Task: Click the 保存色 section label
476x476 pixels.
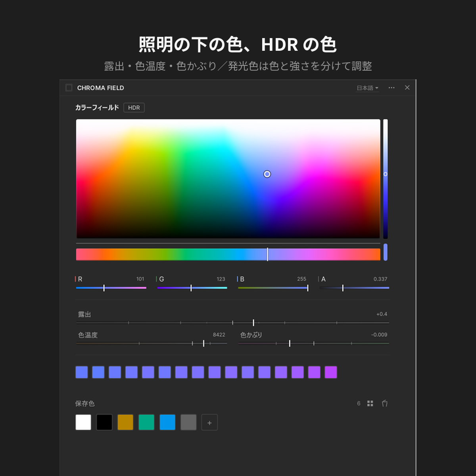Action: [85, 403]
